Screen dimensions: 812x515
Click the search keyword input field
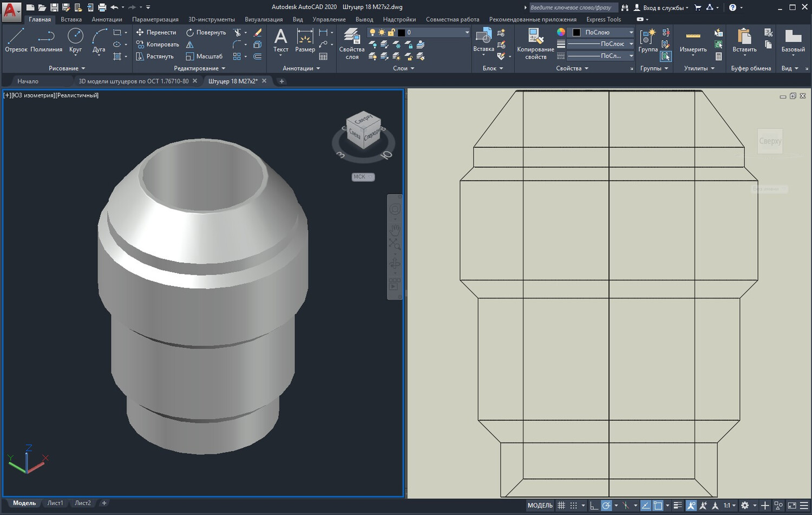point(573,8)
